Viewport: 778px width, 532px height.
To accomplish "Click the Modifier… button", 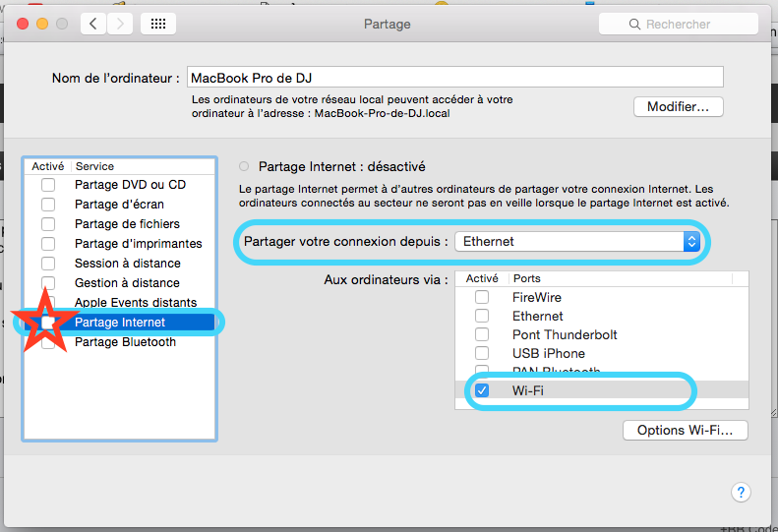I will click(679, 106).
